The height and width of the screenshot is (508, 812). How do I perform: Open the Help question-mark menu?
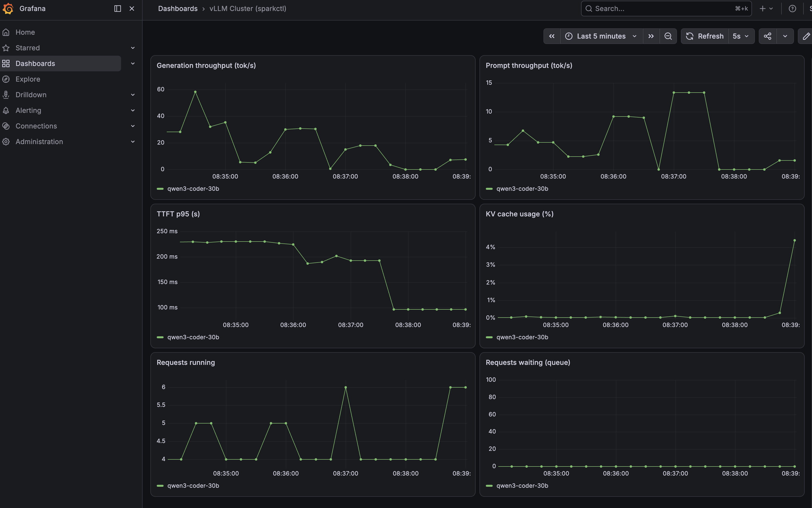(792, 9)
